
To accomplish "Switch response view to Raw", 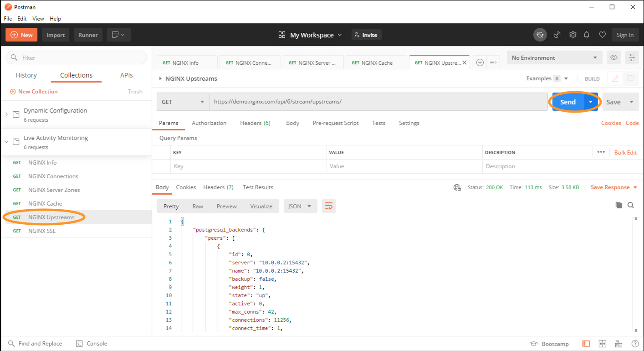I will tap(198, 206).
